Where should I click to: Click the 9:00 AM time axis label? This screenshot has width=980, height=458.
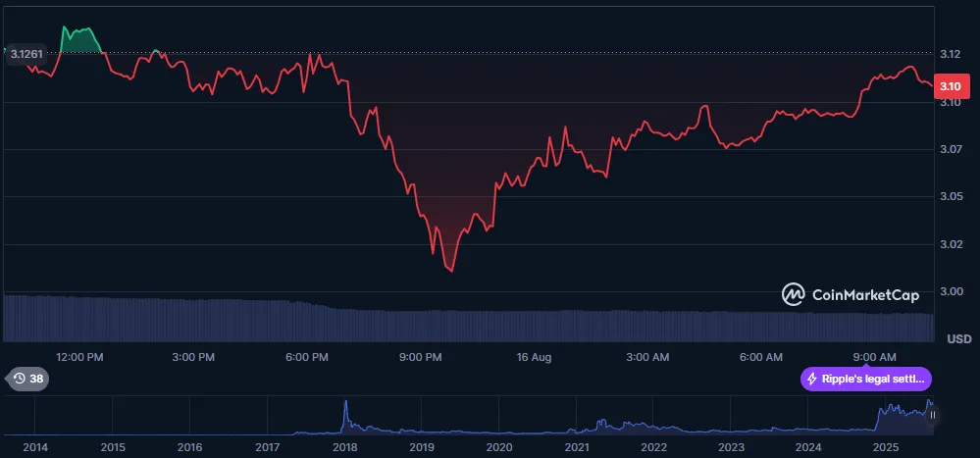click(874, 357)
